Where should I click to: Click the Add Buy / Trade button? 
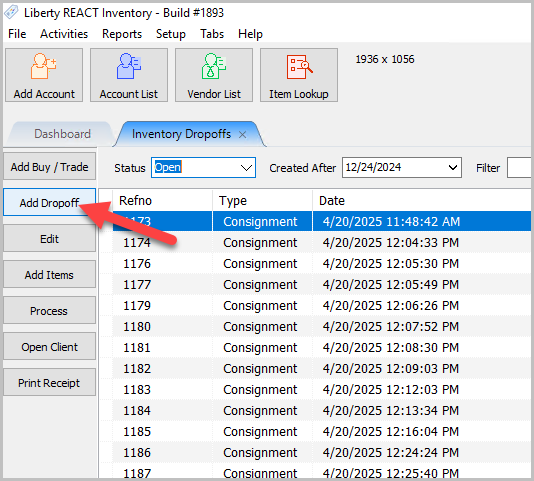(49, 167)
